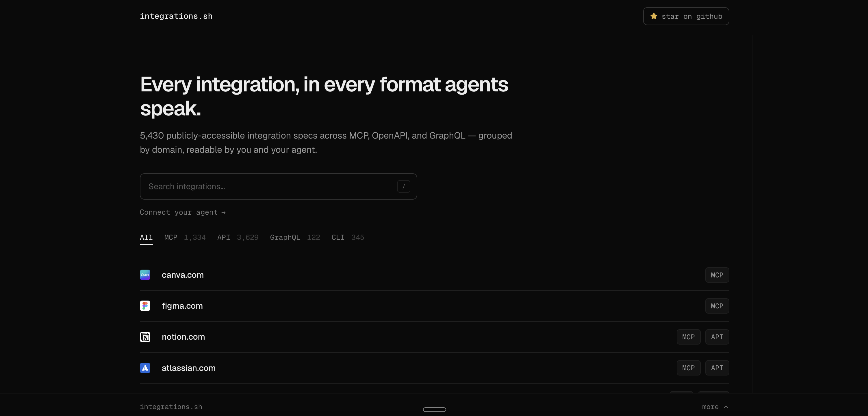
Task: Switch to the API filter tab
Action: pyautogui.click(x=238, y=238)
